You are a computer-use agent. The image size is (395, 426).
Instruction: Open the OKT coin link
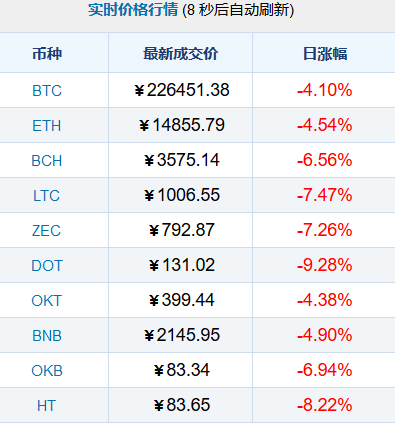pos(47,301)
